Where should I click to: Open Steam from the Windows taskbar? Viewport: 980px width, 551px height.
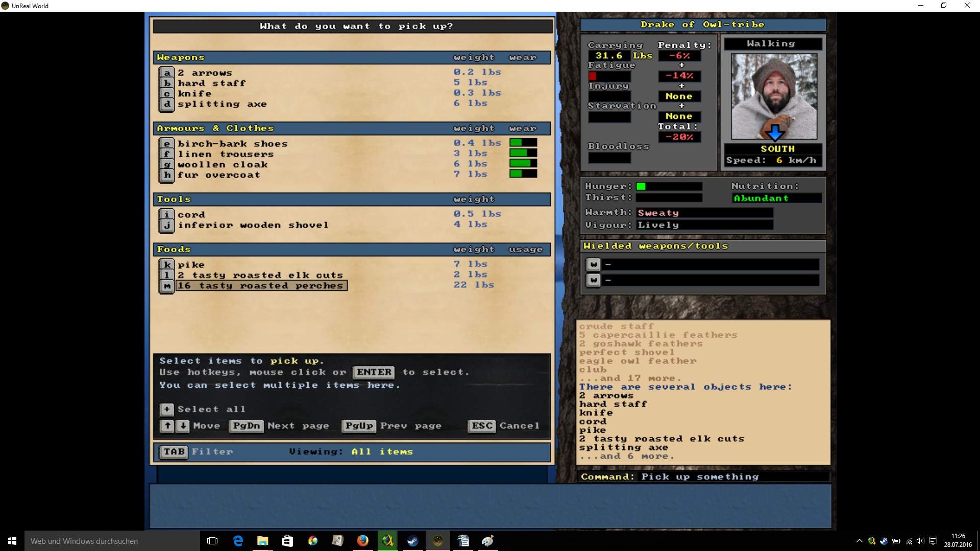click(412, 541)
